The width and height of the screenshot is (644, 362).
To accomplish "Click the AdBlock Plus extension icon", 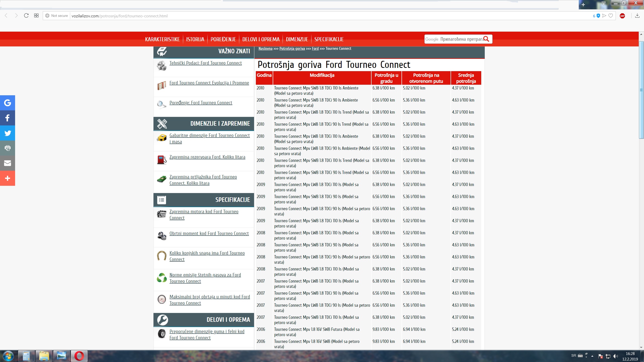I will click(x=622, y=16).
